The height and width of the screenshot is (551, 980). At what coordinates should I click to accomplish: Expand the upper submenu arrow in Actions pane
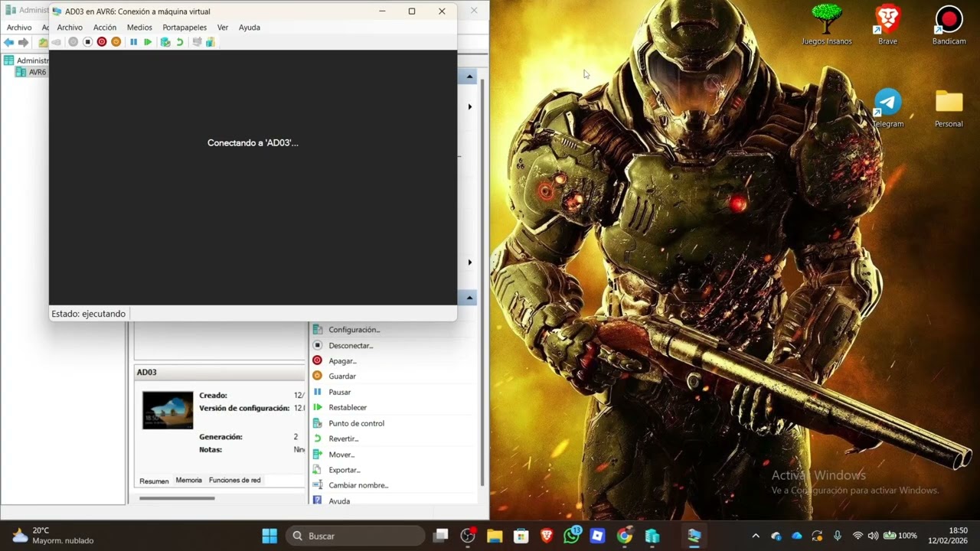click(x=469, y=106)
